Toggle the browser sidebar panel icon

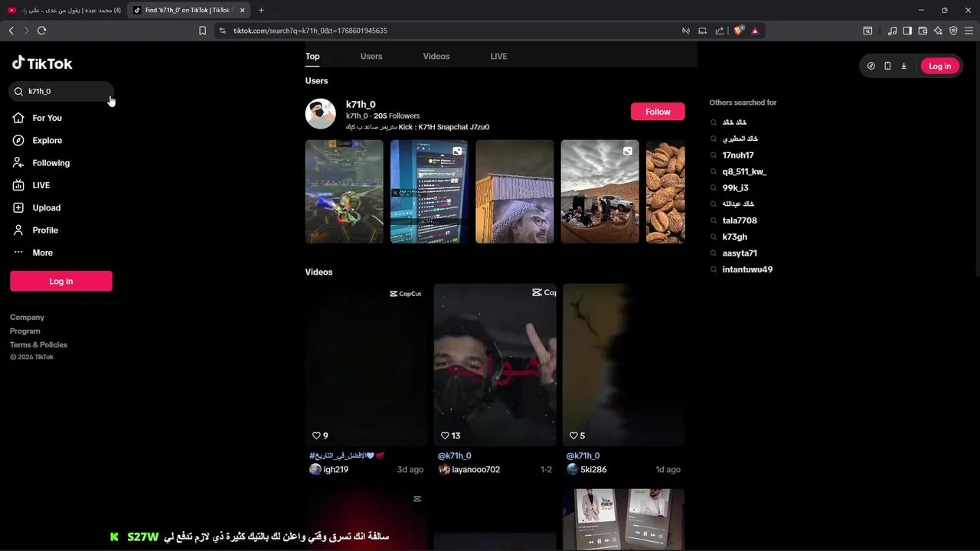point(907,31)
